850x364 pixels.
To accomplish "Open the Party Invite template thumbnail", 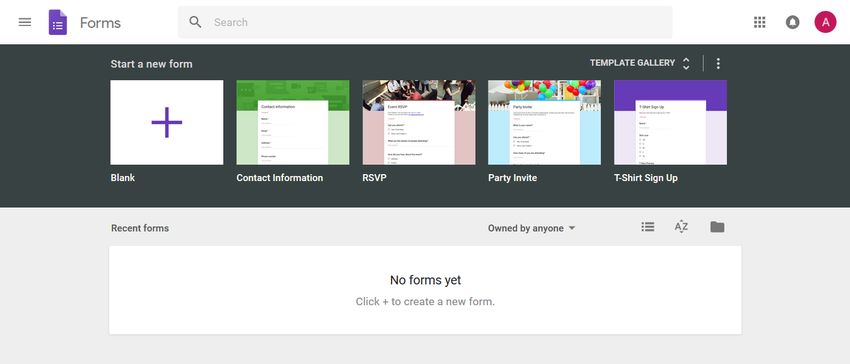I will click(544, 122).
